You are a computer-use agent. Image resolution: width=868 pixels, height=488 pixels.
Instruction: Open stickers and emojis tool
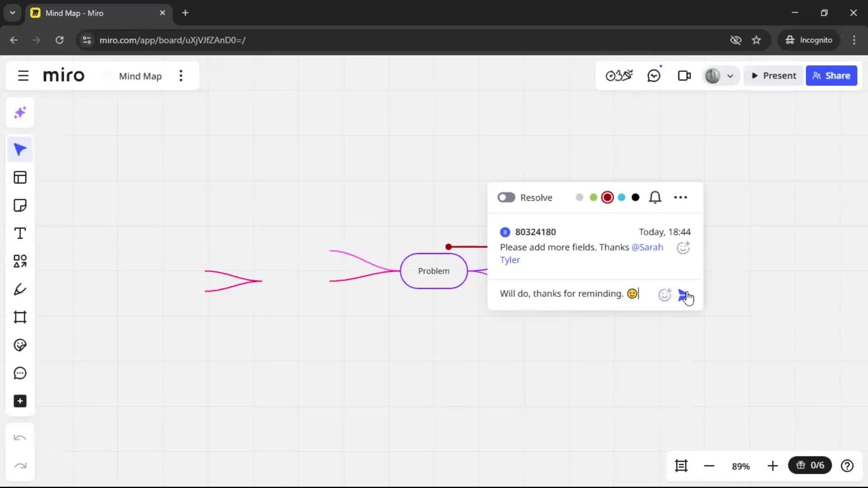tap(20, 345)
